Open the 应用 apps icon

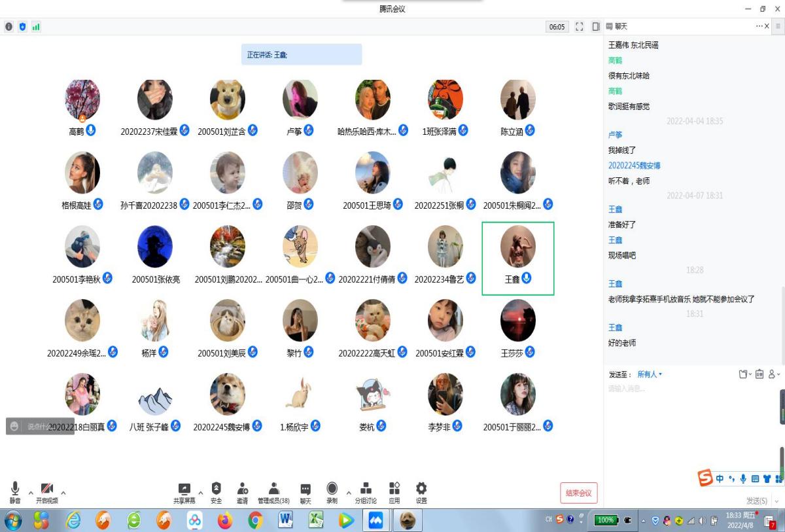coord(394,492)
